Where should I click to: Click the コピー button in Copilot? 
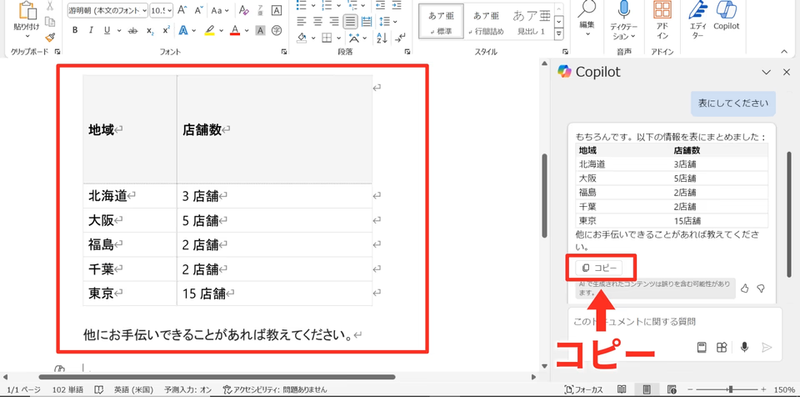[599, 268]
